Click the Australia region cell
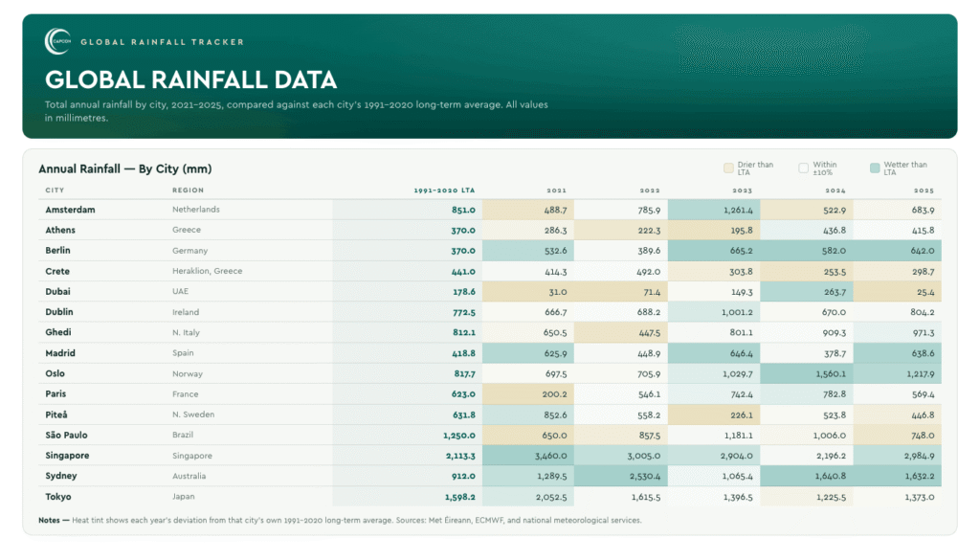The width and height of the screenshot is (980, 560). pyautogui.click(x=189, y=477)
